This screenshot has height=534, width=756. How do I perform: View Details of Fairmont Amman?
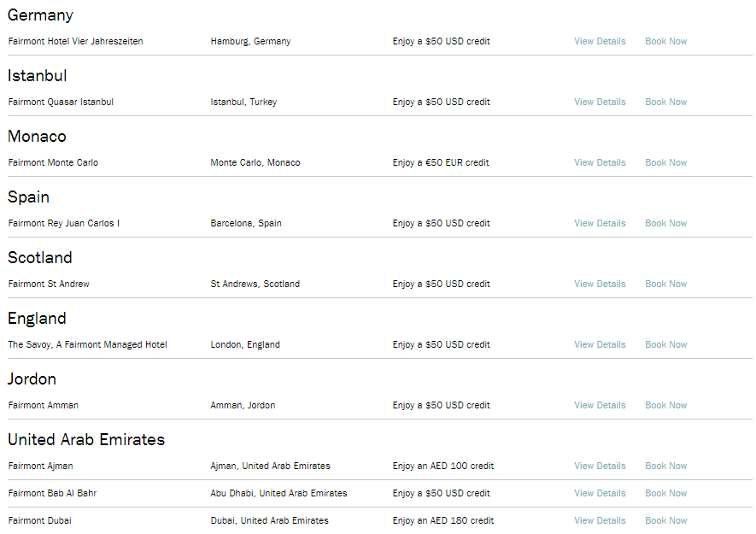point(600,406)
